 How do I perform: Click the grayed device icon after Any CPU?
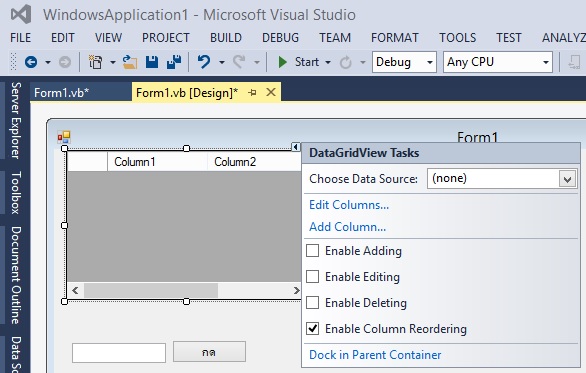pyautogui.click(x=574, y=62)
